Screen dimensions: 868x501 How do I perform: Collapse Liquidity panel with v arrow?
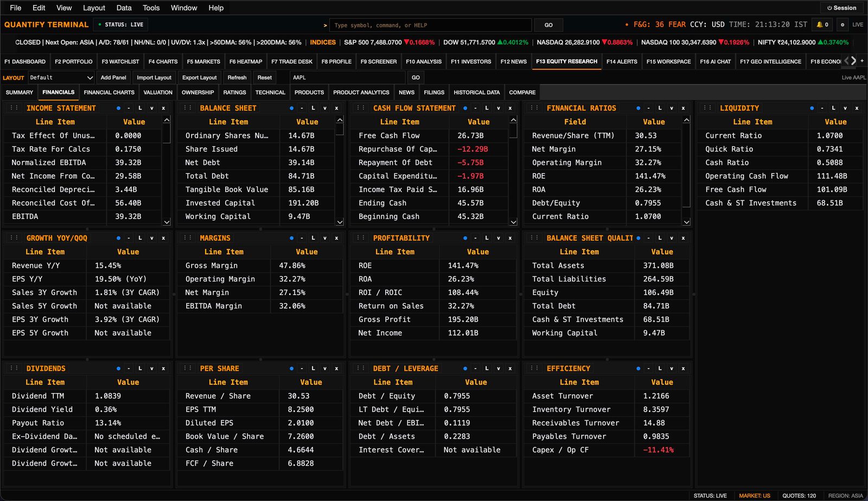[845, 108]
